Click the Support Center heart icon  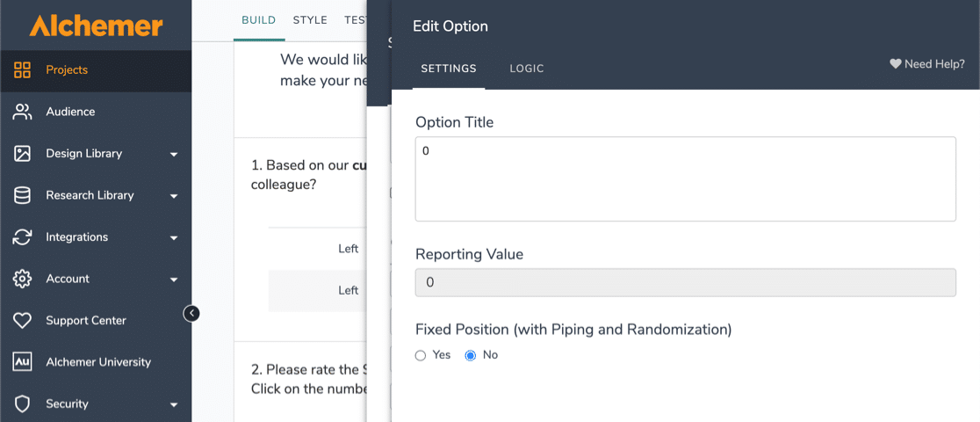[x=22, y=321]
